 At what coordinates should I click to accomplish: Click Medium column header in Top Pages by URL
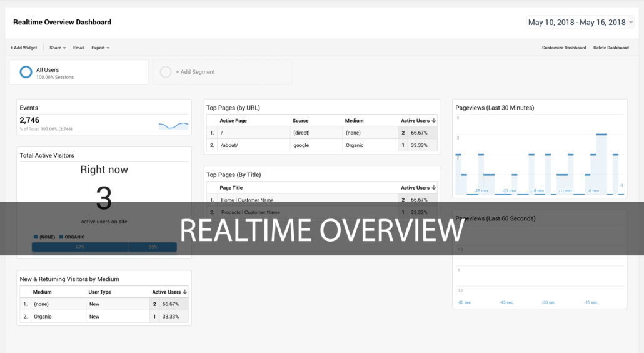[354, 120]
